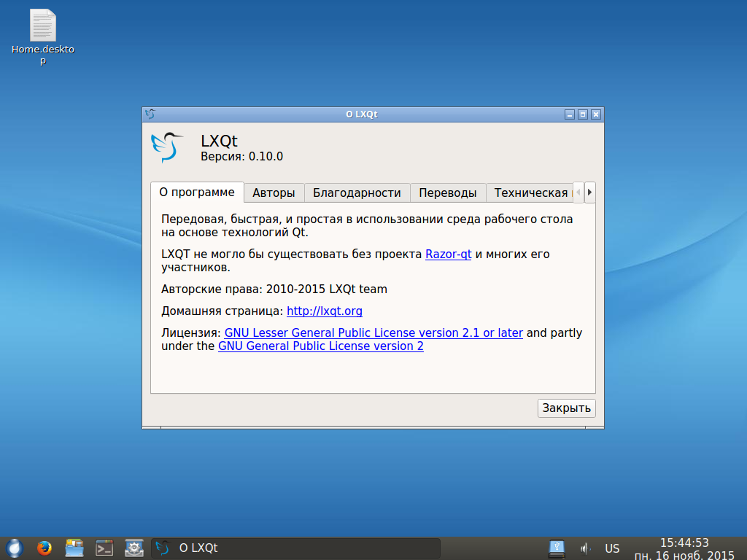Click the window menu hummingbird icon in title bar

[x=150, y=114]
